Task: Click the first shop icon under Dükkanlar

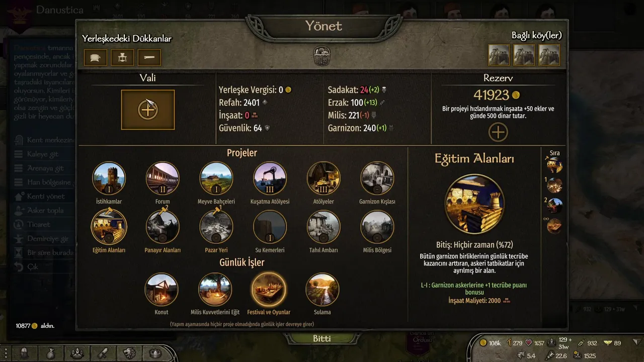Action: pyautogui.click(x=96, y=58)
